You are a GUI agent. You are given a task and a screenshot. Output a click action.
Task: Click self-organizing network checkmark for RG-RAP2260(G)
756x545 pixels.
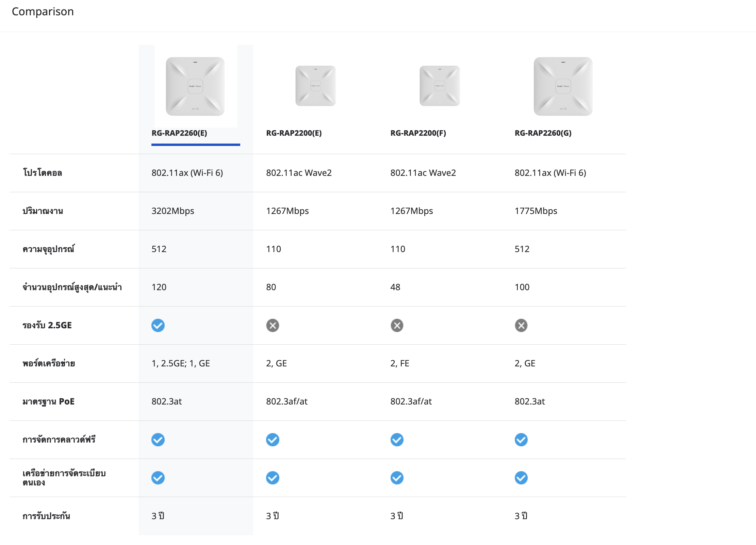point(521,478)
